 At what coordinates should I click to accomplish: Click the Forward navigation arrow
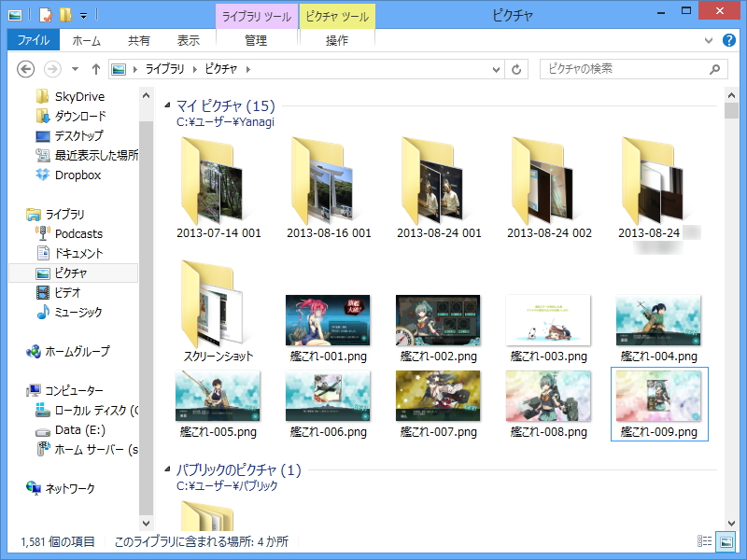pos(52,69)
